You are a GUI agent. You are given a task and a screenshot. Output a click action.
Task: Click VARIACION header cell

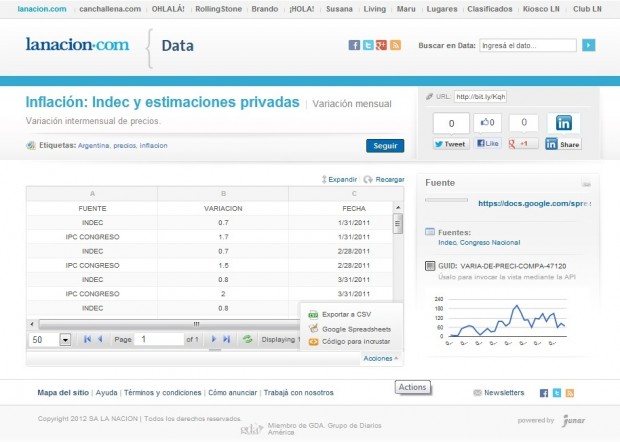pos(223,208)
